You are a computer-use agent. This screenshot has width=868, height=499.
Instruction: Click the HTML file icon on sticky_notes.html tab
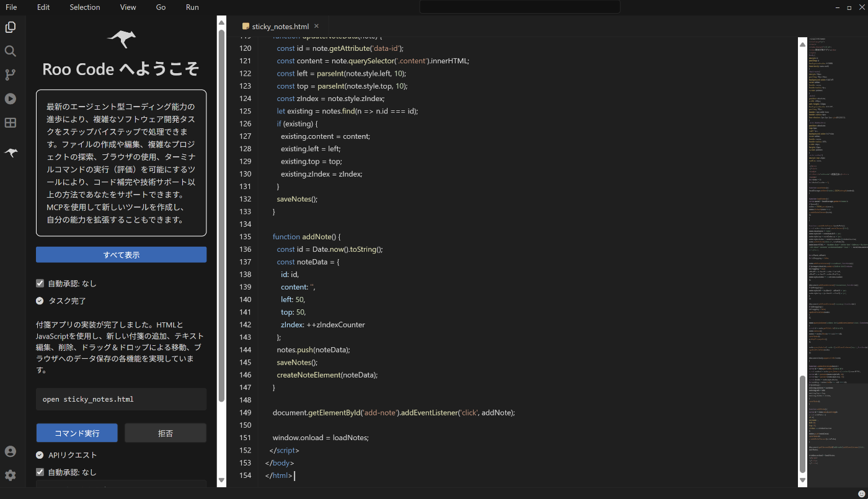(246, 27)
